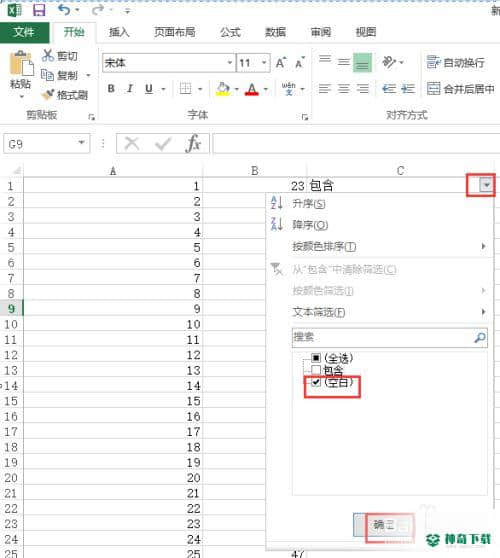Screen dimensions: 500x558
Task: Click the filter dropdown arrow in column C
Action: 486,185
